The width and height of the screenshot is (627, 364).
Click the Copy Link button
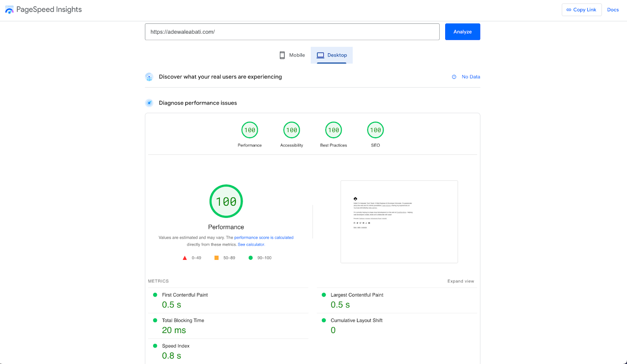pos(582,10)
